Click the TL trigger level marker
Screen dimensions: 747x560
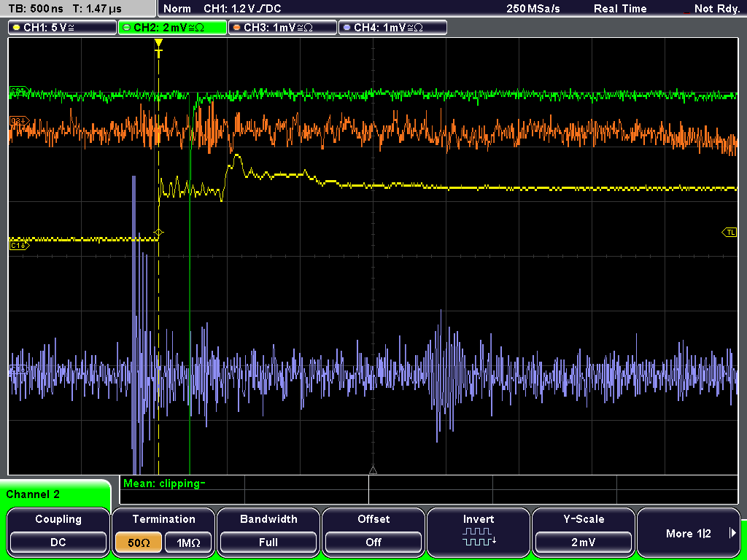click(729, 233)
